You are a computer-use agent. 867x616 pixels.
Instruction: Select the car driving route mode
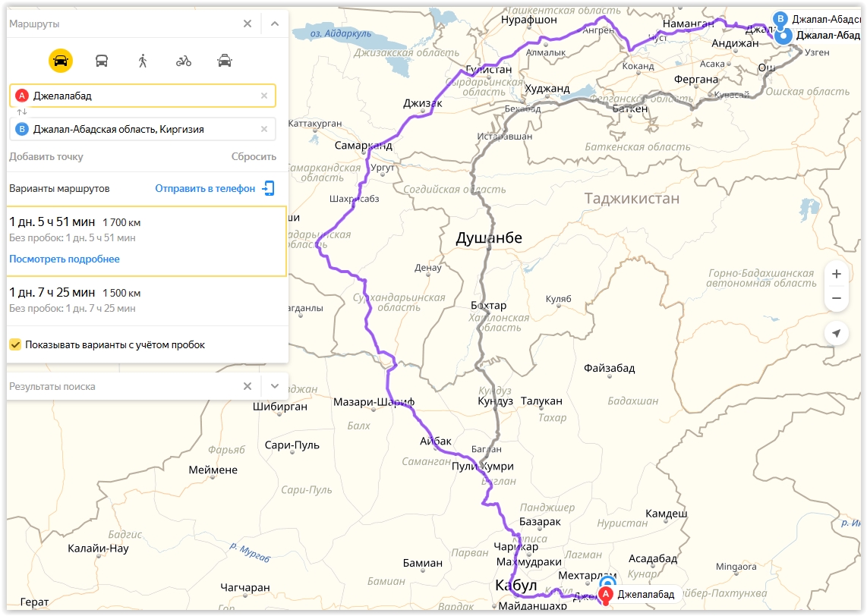(x=61, y=61)
